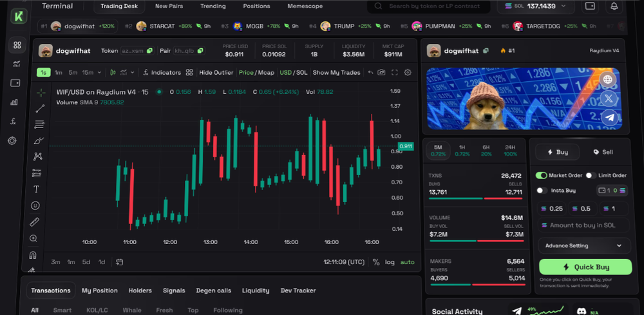Select the text annotation tool
Screen dimensions: 644x315
[36, 189]
